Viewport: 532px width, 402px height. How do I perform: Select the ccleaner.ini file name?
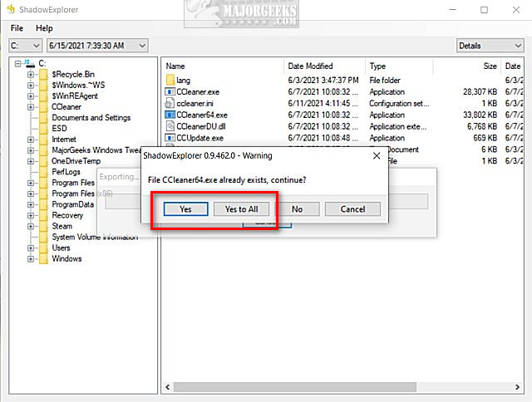point(195,103)
